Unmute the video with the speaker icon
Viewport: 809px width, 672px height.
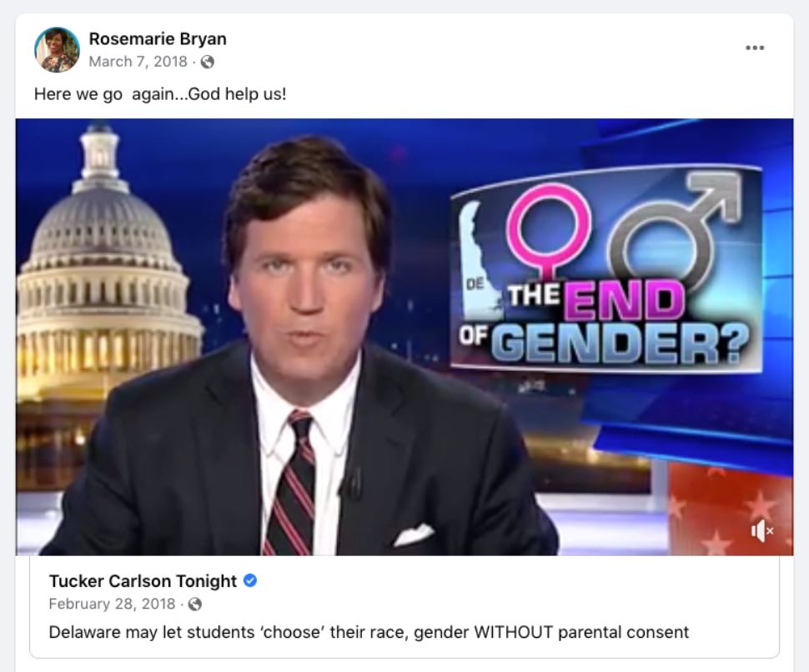point(761,530)
